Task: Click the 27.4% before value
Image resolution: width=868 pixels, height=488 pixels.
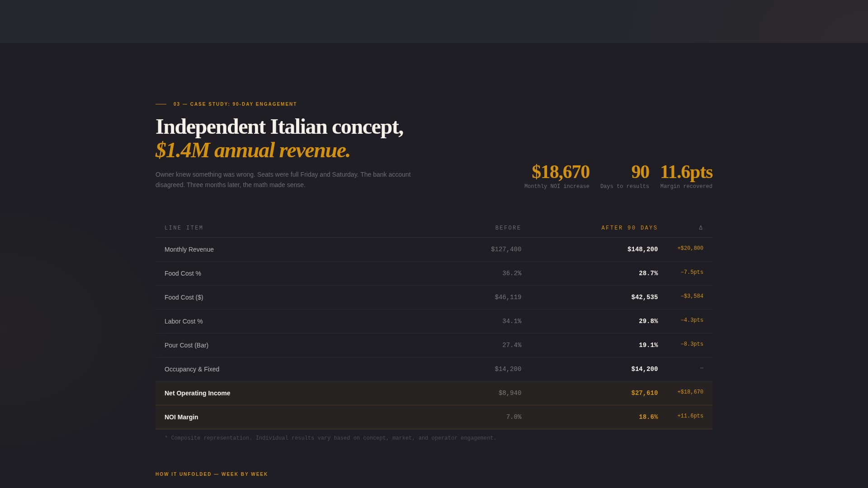Action: (512, 345)
